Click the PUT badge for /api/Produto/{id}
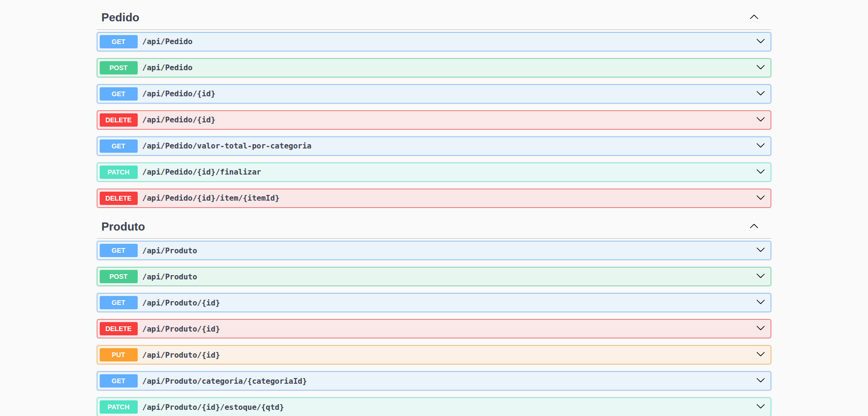Viewport: 868px width, 416px height. point(118,355)
